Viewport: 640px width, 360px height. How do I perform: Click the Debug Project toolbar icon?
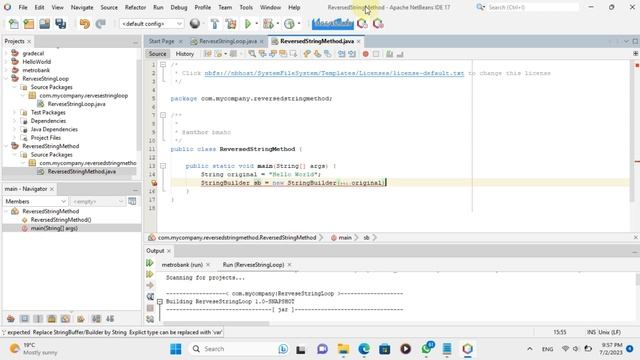tap(268, 24)
